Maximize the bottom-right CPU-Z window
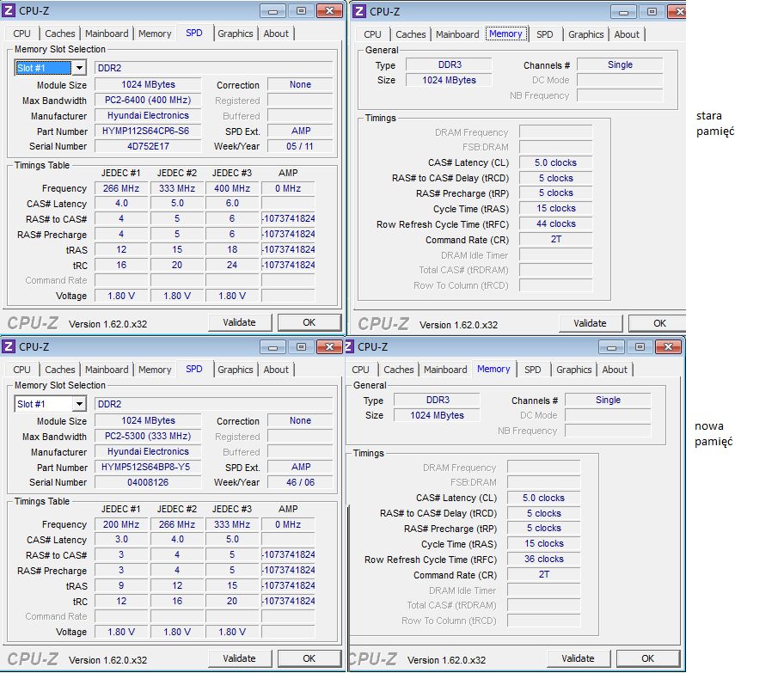 tap(640, 347)
